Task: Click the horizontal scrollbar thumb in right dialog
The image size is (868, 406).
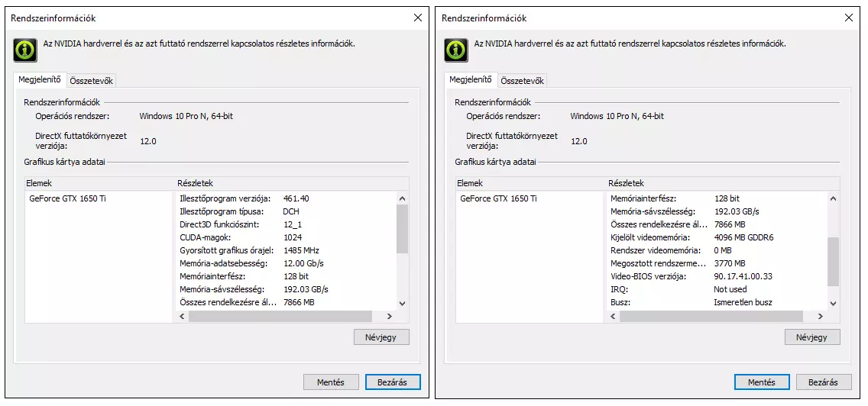Action: point(711,317)
